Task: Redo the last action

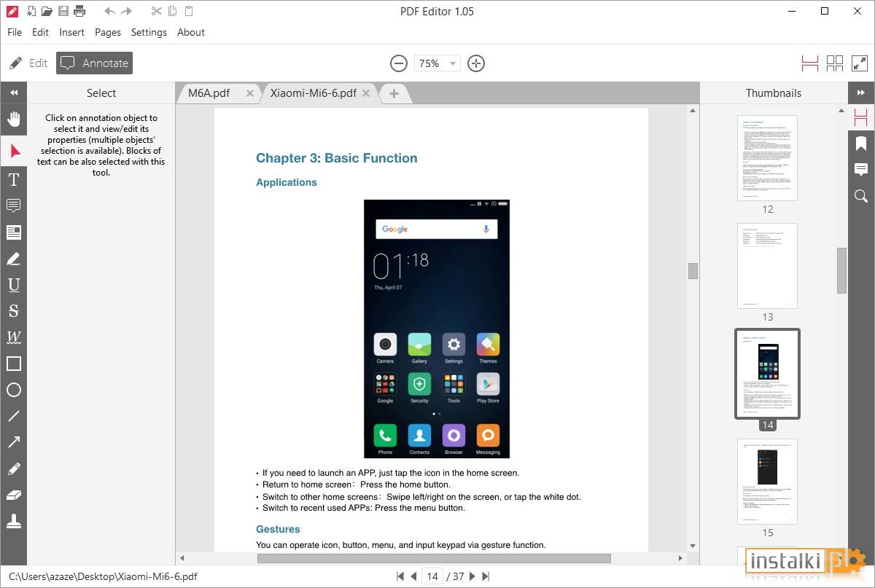Action: [127, 11]
